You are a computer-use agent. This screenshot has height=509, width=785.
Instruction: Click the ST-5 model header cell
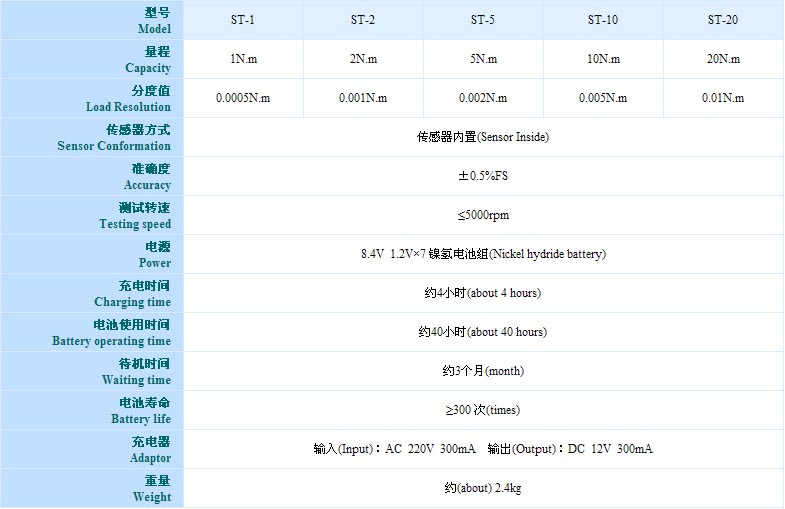tap(483, 20)
